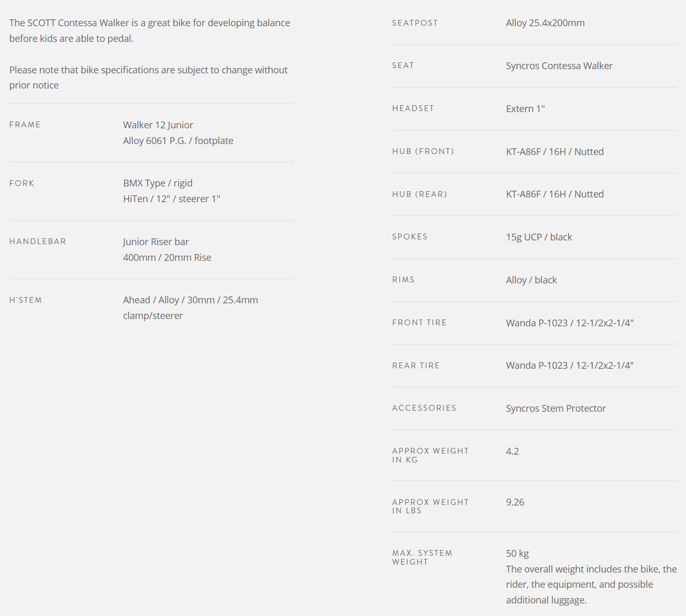Viewport: 686px width, 616px height.
Task: Click the "15g UCP / black" spokes value
Action: [x=539, y=237]
